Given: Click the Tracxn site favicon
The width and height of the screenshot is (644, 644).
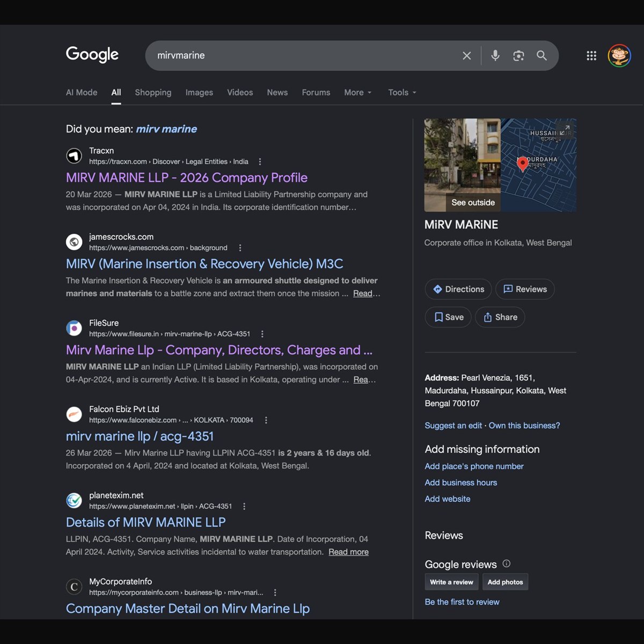Looking at the screenshot, I should tap(74, 156).
